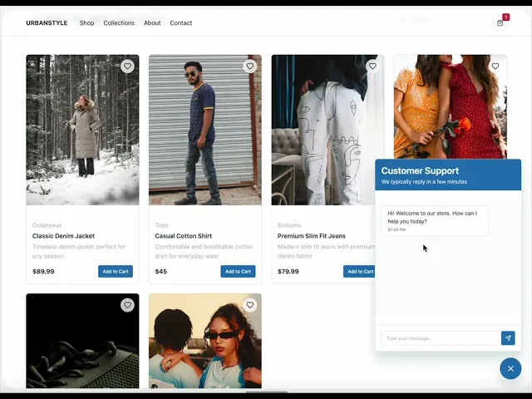
Task: Click the $45 price
Action: click(161, 272)
